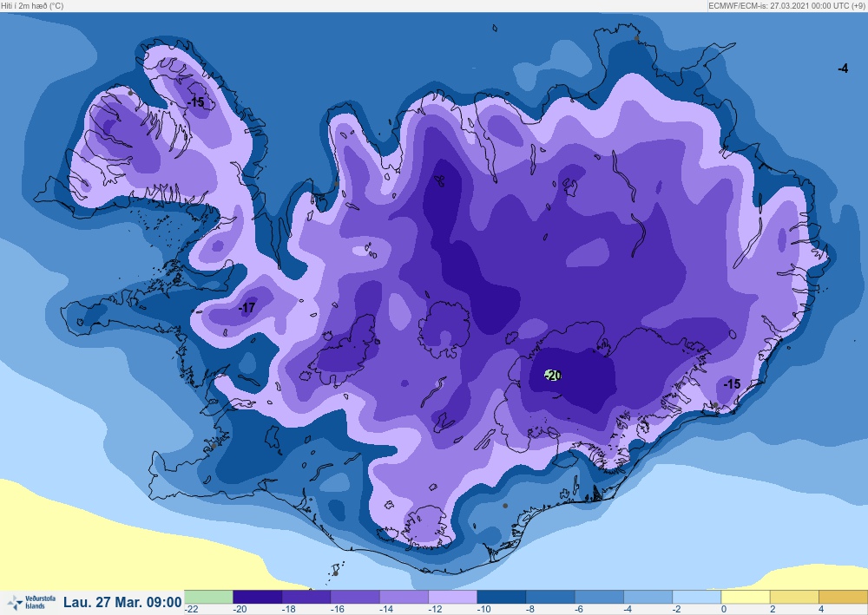Pick the orange swatch above 4 degrees
868x615 pixels.
click(x=843, y=597)
